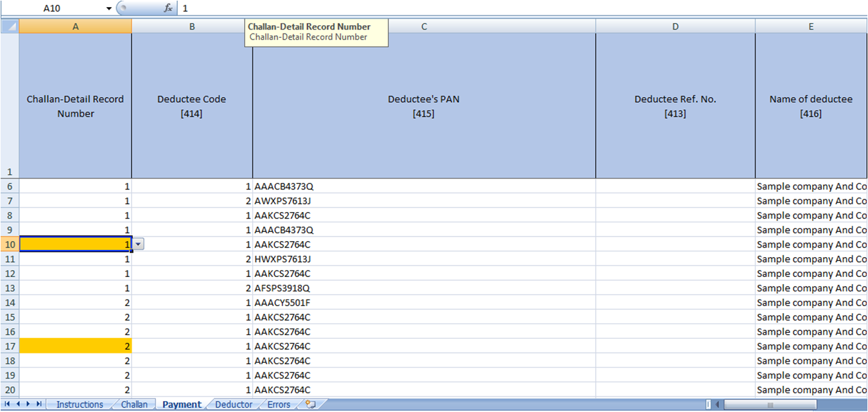Select column C header Deductee's PAN
The width and height of the screenshot is (868, 412).
coord(423,26)
